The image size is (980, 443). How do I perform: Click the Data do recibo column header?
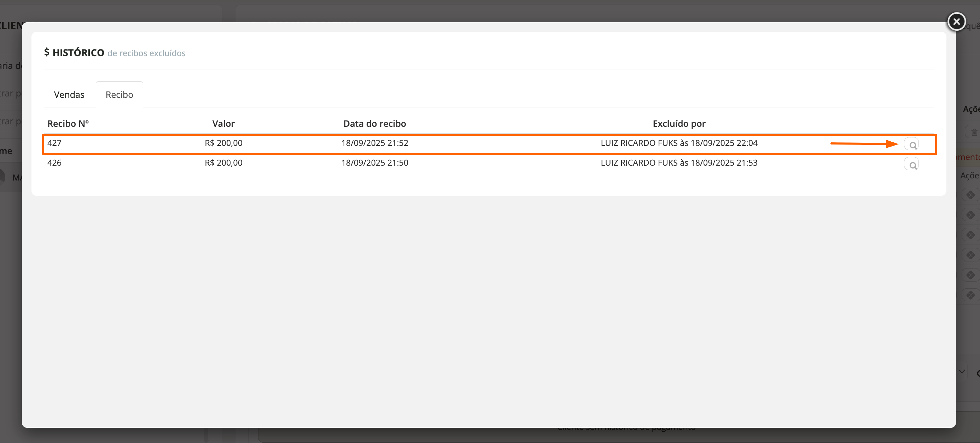(x=374, y=124)
